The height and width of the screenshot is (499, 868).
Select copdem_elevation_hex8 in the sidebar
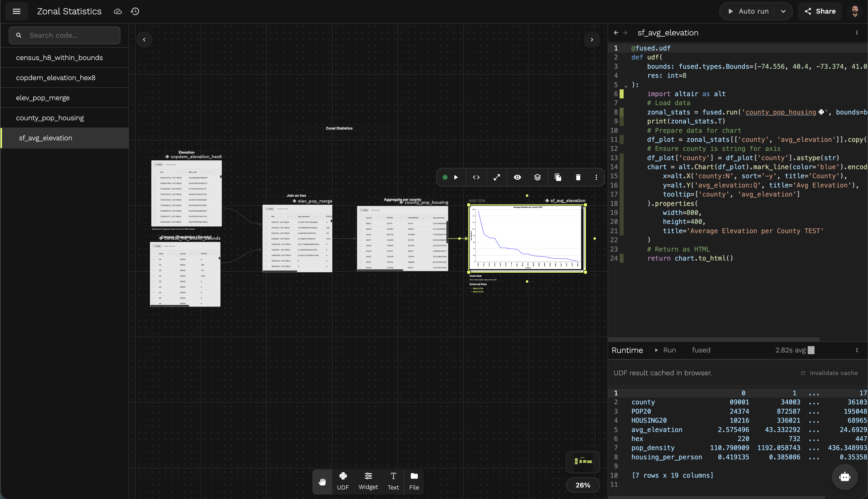[x=65, y=78]
